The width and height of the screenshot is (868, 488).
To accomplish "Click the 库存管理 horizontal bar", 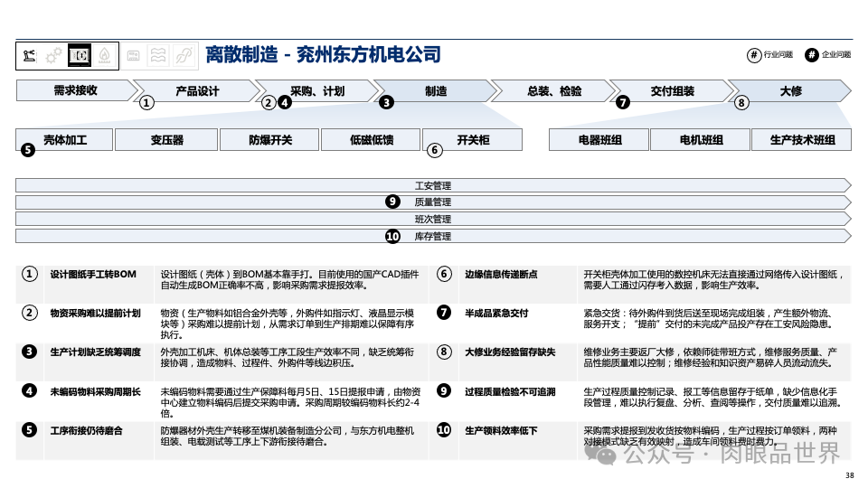I will pos(433,236).
